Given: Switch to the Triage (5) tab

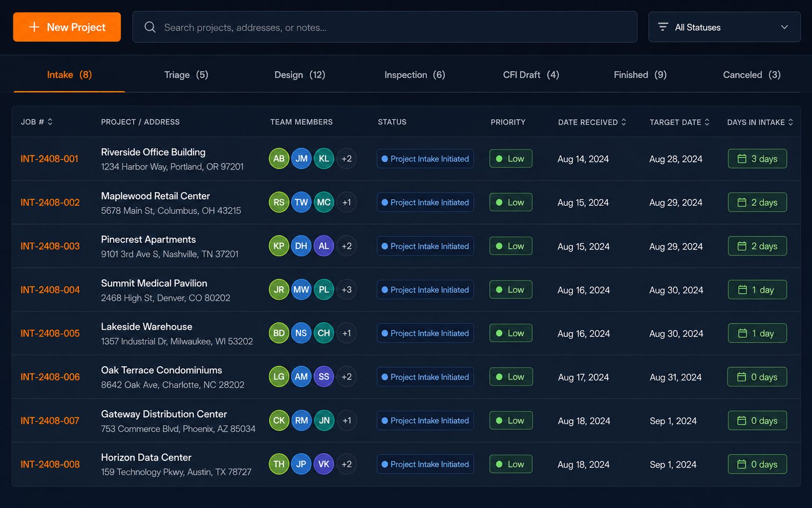Looking at the screenshot, I should coord(186,75).
